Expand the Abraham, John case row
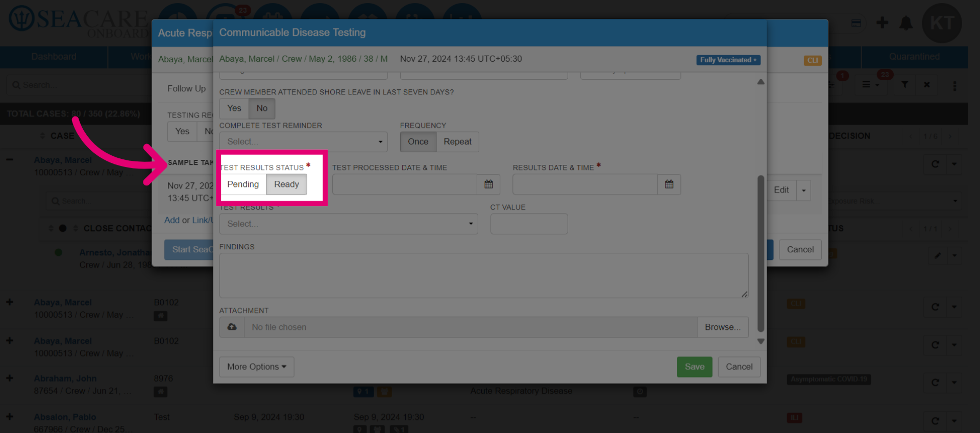 coord(10,378)
